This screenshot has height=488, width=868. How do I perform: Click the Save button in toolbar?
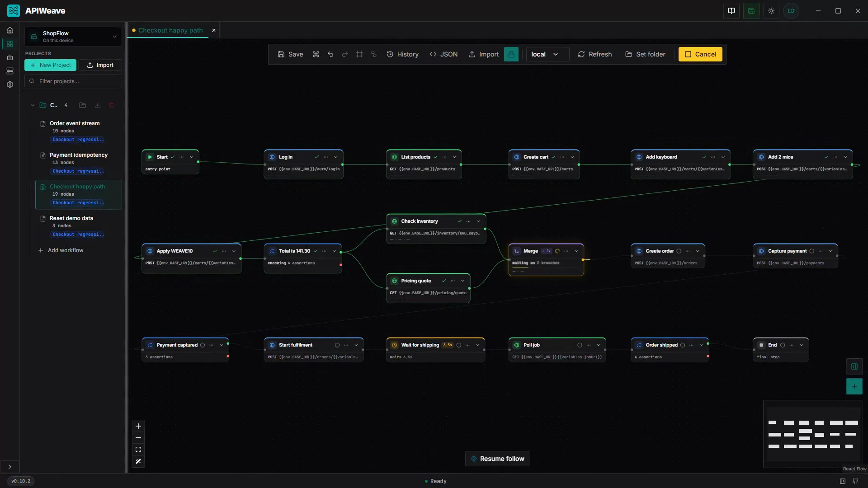coord(290,54)
